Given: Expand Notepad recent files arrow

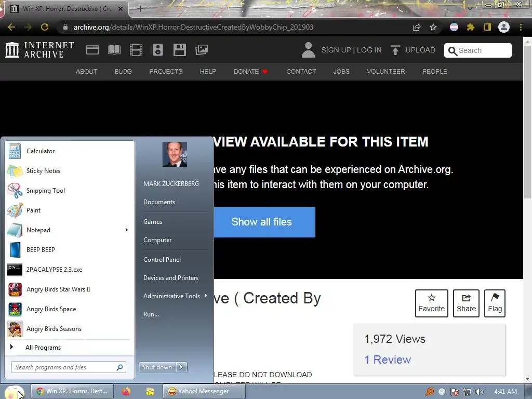Looking at the screenshot, I should tap(127, 230).
